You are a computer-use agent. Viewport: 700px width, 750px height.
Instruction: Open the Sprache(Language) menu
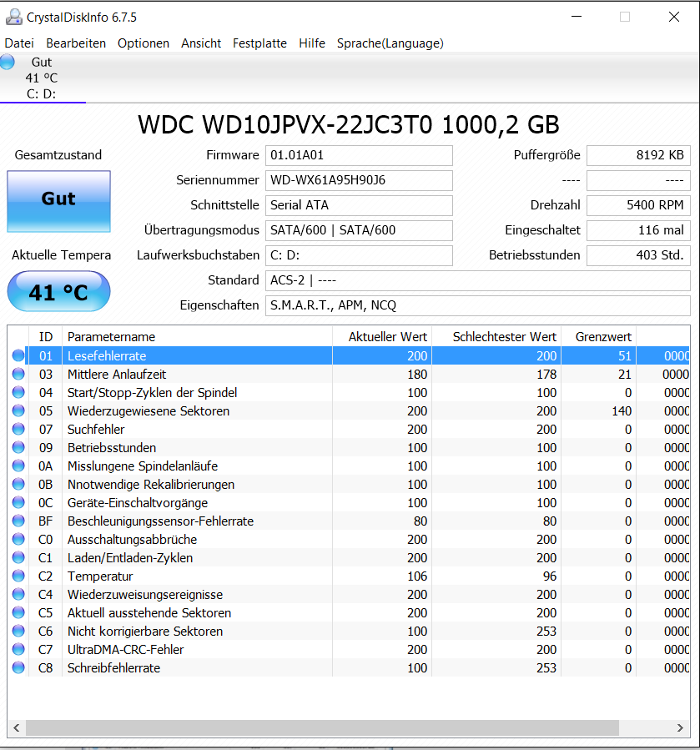(x=390, y=43)
